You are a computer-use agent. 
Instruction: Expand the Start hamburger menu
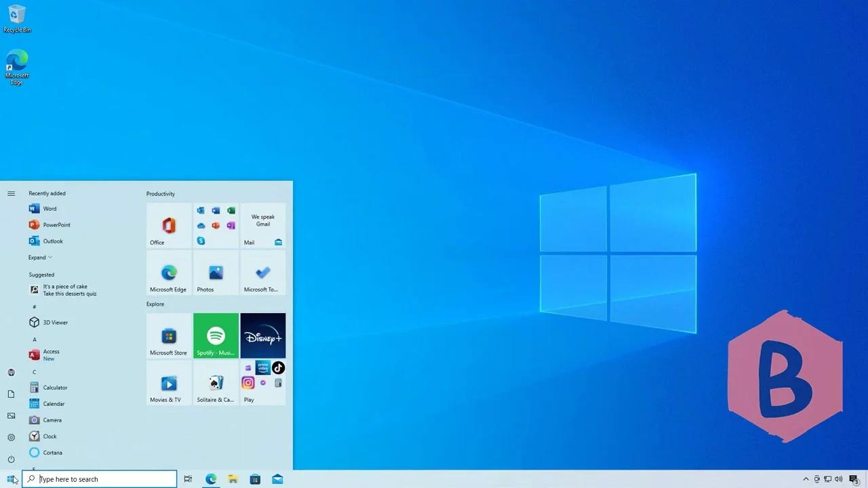tap(11, 194)
